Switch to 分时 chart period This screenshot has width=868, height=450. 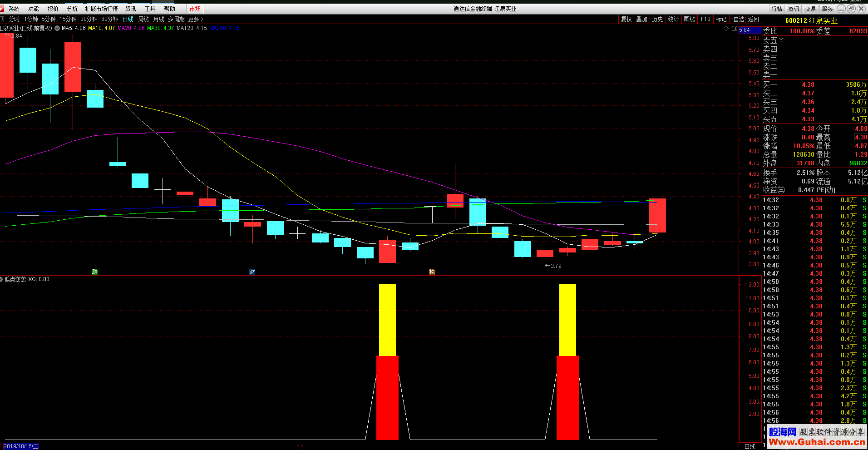click(15, 19)
